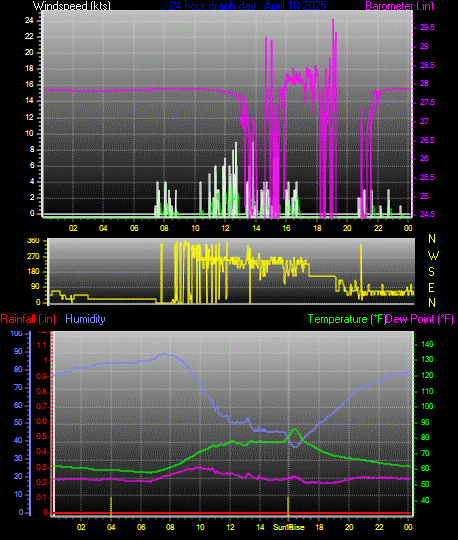
Task: Click hour "02" on the bottom graph time axis
Action: [x=81, y=527]
